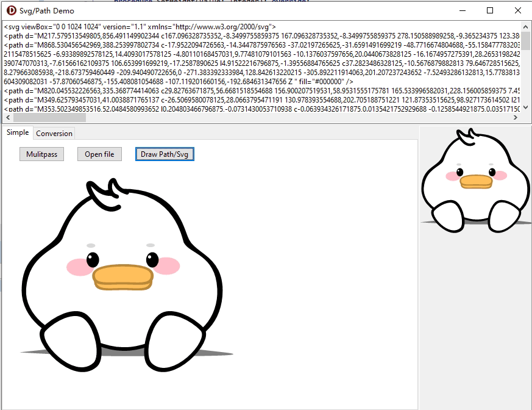Click the small duck preview thumbnail
The image size is (532, 410).
click(x=476, y=181)
